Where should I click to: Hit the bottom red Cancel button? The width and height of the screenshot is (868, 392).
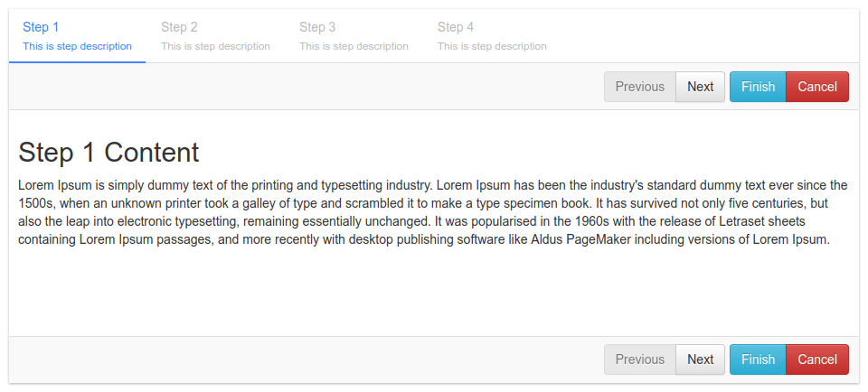[x=817, y=359]
